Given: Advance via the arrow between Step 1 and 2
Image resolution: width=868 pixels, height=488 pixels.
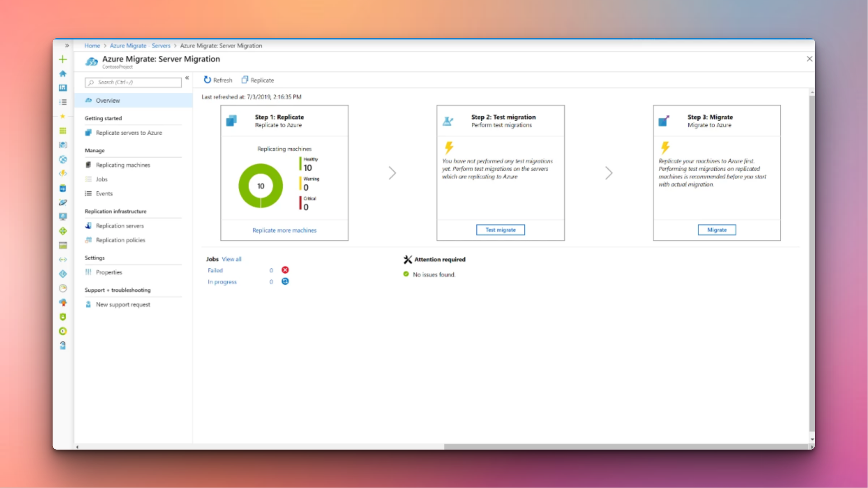Looking at the screenshot, I should point(392,173).
